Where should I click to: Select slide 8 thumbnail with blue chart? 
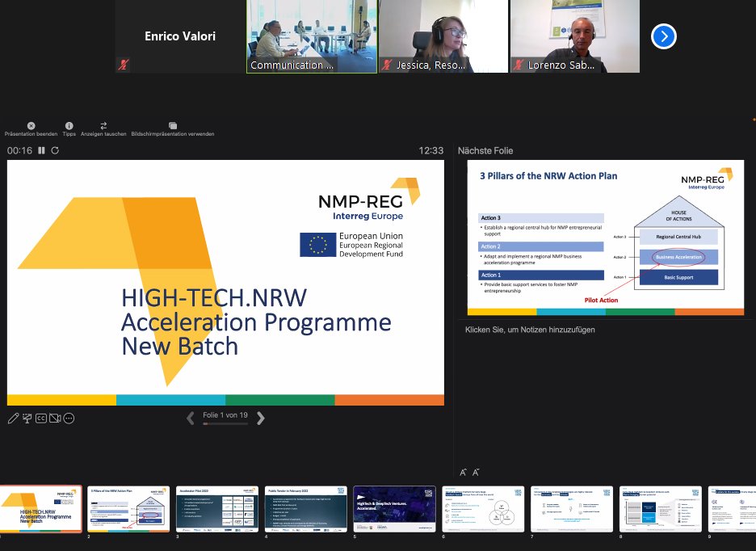(661, 508)
